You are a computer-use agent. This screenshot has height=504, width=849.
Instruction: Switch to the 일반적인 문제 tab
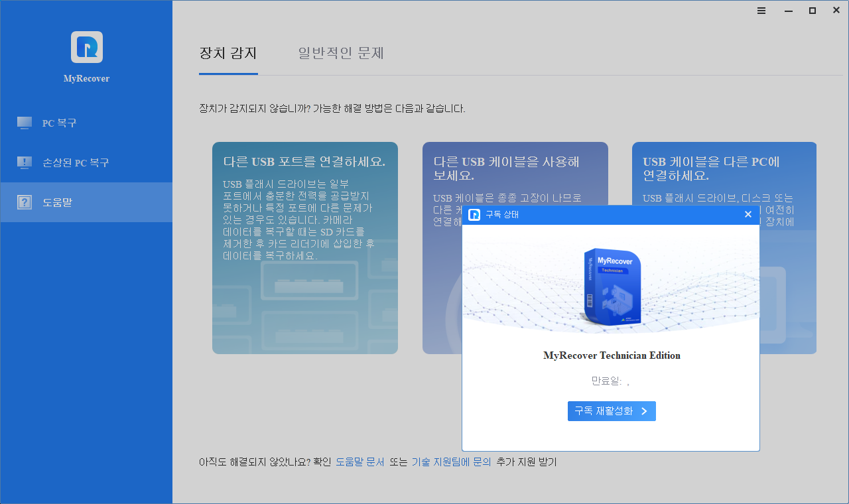point(341,53)
